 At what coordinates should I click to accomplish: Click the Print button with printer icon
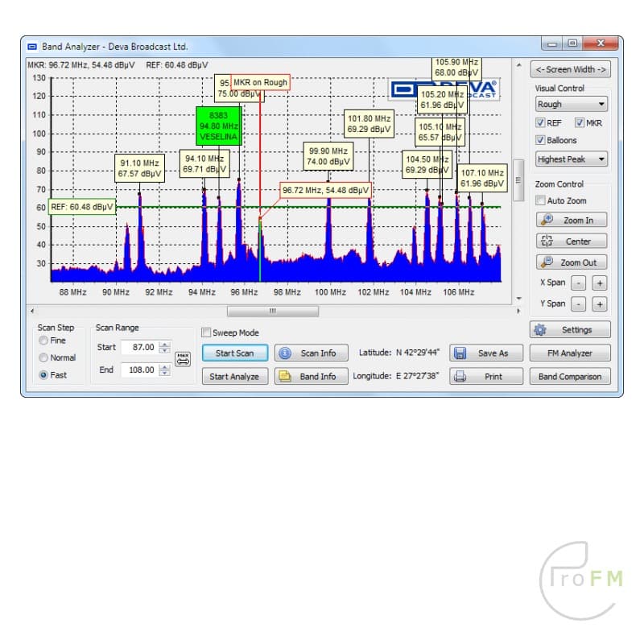(485, 376)
